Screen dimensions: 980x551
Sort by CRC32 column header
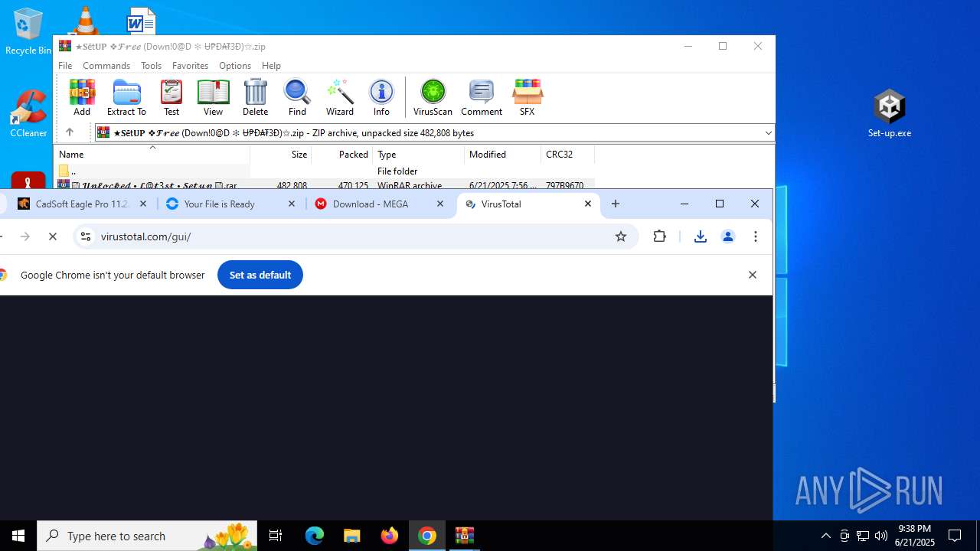point(567,155)
